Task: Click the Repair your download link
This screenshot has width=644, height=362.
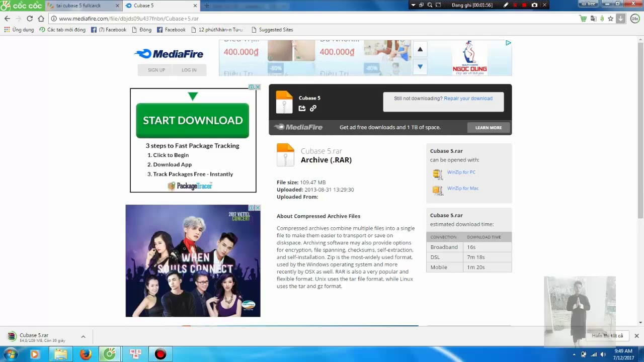Action: click(468, 99)
